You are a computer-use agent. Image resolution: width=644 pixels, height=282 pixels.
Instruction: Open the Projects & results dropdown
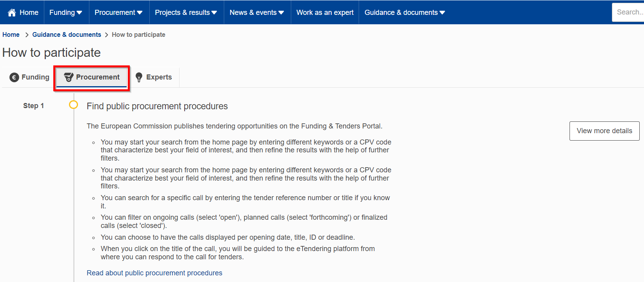click(x=186, y=13)
